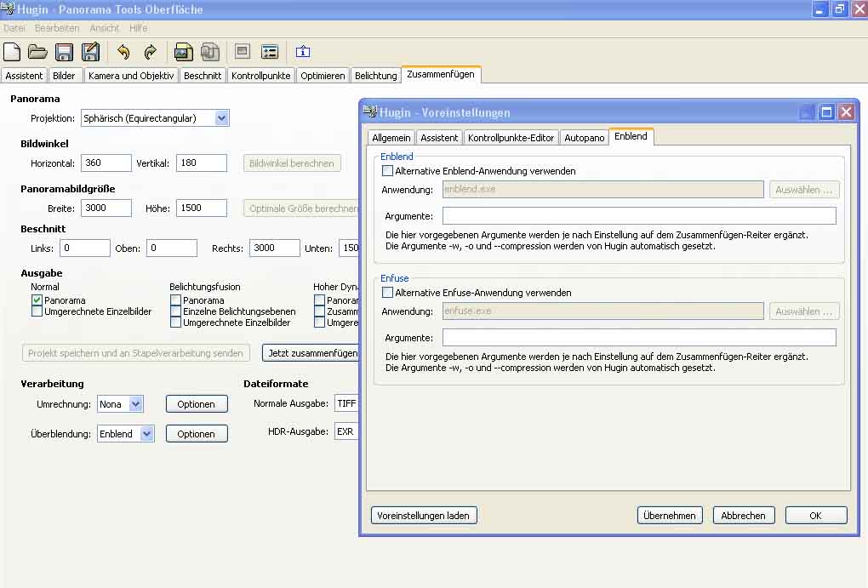Click the Breite panorama width field
The image size is (868, 588).
pos(106,208)
